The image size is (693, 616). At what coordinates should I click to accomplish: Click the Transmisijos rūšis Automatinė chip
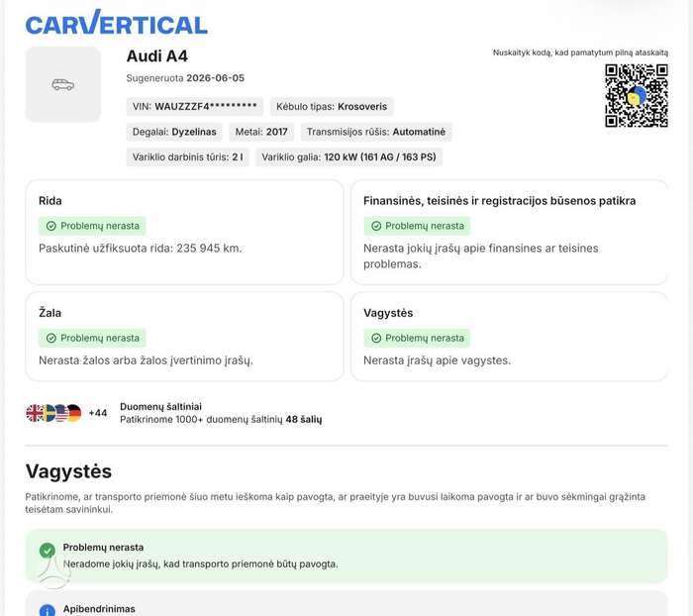tap(376, 132)
